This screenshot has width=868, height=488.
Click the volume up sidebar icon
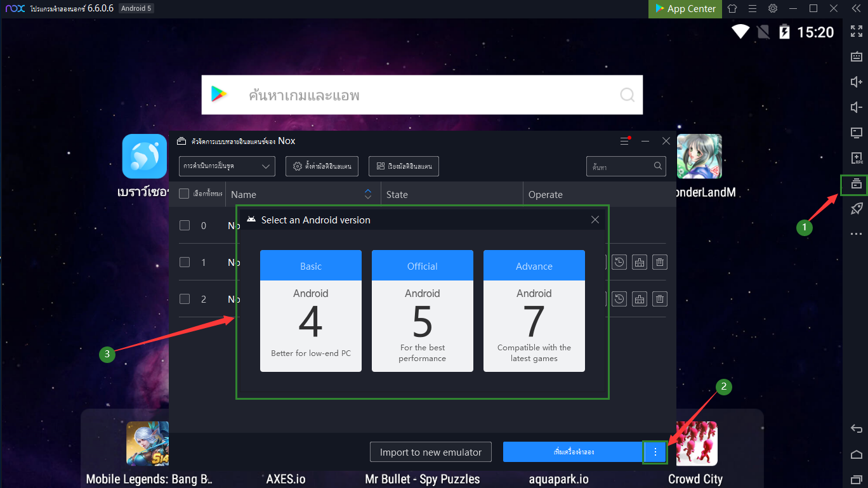pyautogui.click(x=856, y=82)
